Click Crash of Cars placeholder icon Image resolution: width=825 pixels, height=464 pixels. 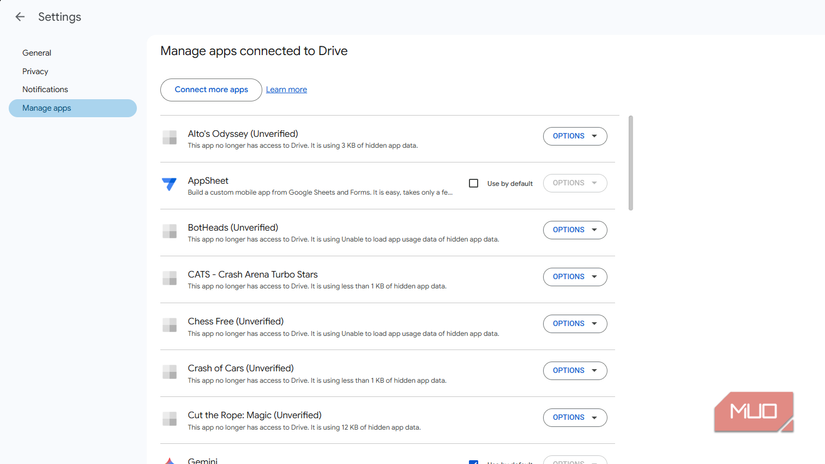coord(169,372)
